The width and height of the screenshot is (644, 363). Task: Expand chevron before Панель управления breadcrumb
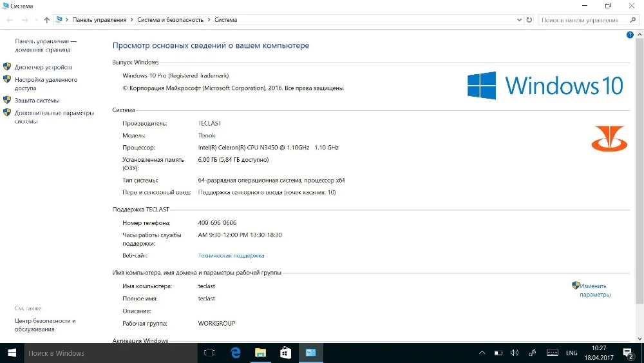point(67,20)
